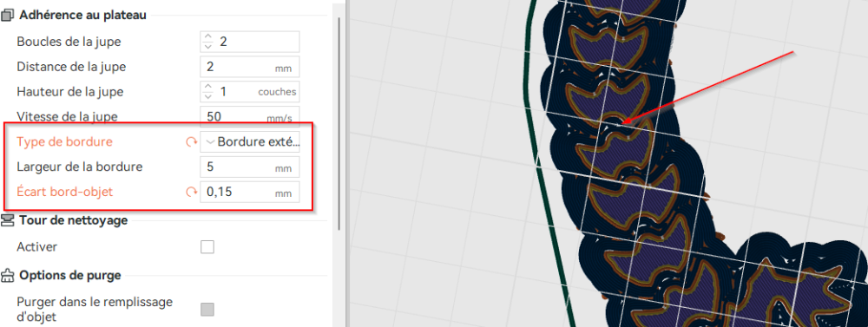Click the Tour de nettoyage heading

[73, 220]
